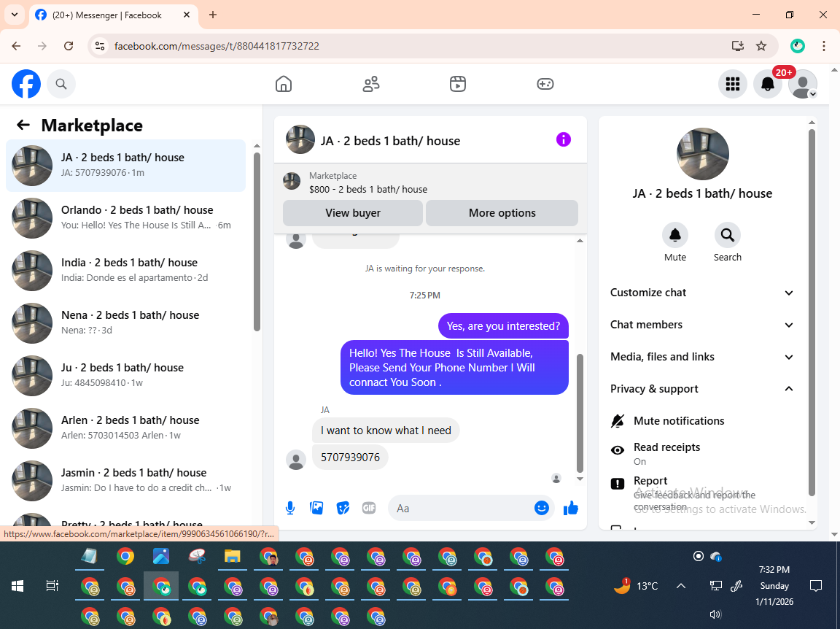
Task: Go to Home feed icon
Action: coord(284,84)
